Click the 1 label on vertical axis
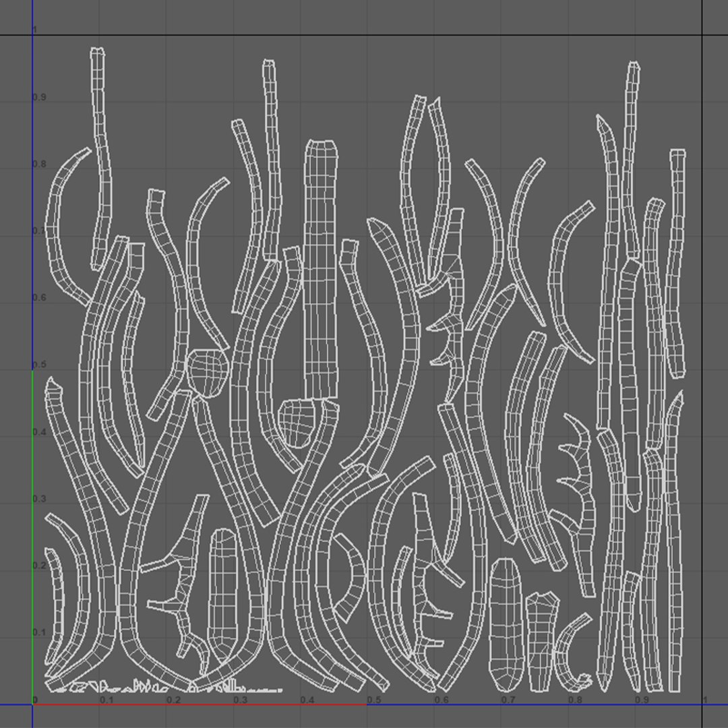This screenshot has height=728, width=728. 34,30
